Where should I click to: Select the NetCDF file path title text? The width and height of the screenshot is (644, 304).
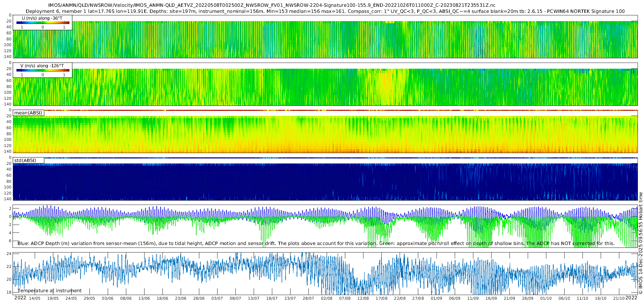(x=272, y=5)
